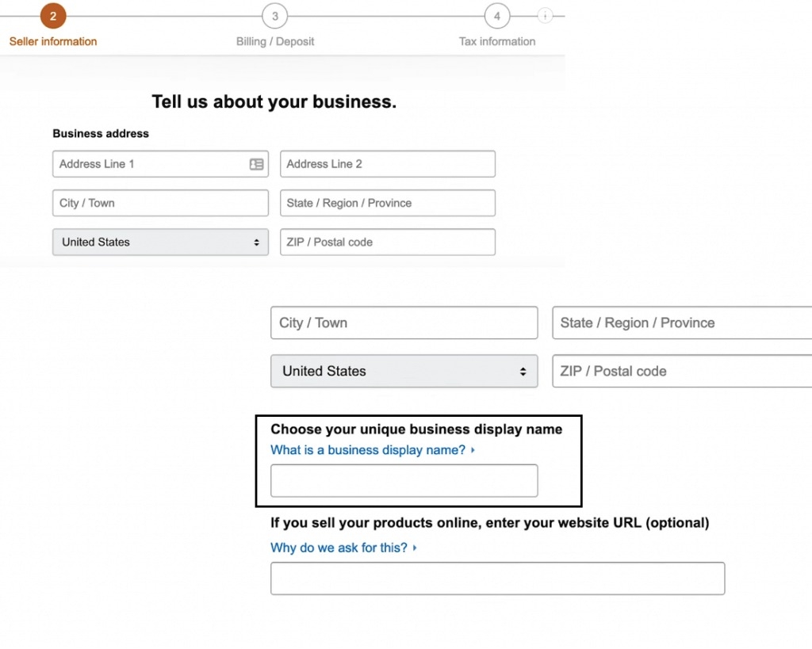Click the stepper arrows on the country selector
Image resolution: width=812 pixels, height=649 pixels.
coord(258,242)
